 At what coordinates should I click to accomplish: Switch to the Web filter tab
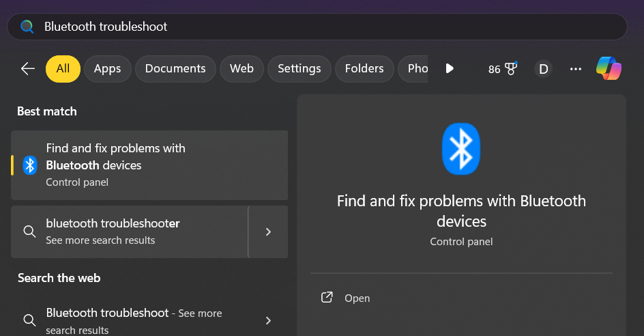[241, 69]
